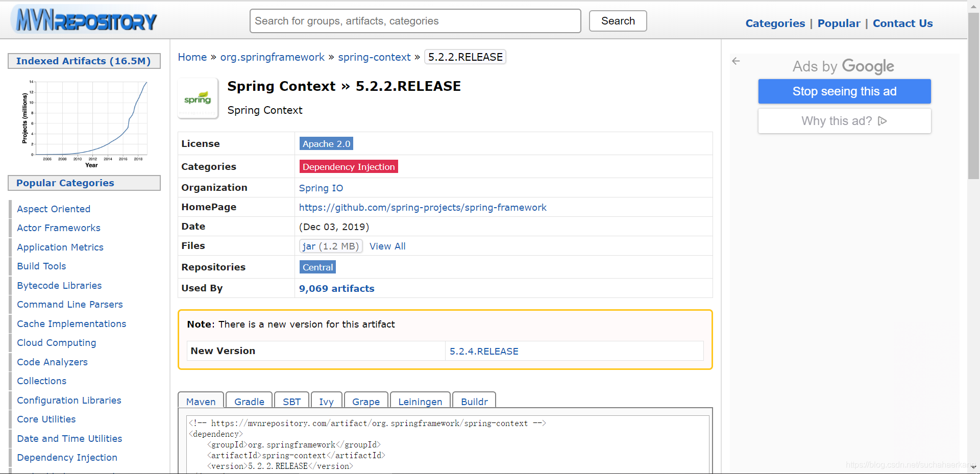
Task: Select the Gradle tab
Action: click(x=249, y=401)
